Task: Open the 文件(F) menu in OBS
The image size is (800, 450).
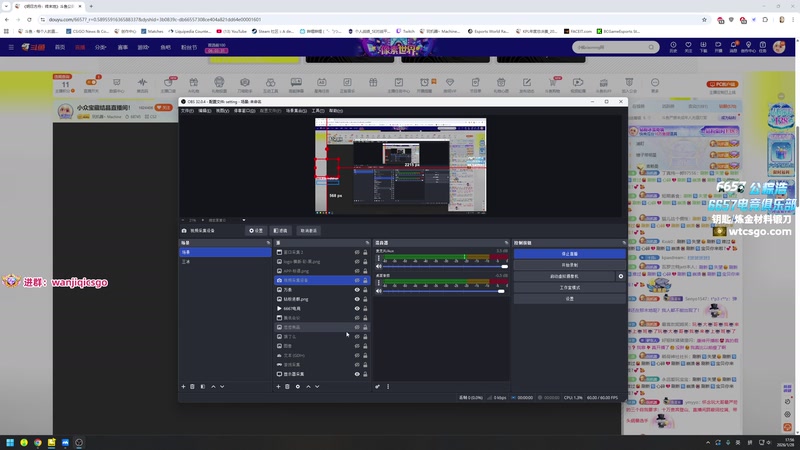Action: (x=187, y=111)
